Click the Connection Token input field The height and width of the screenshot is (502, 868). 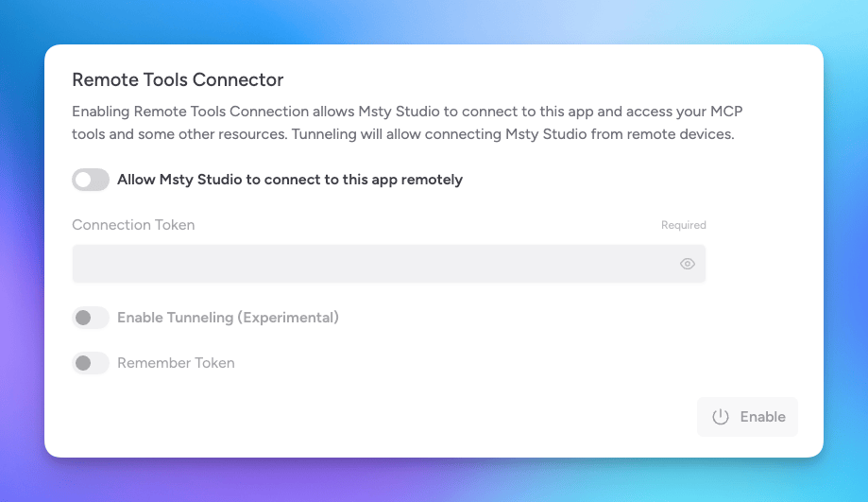pyautogui.click(x=388, y=264)
